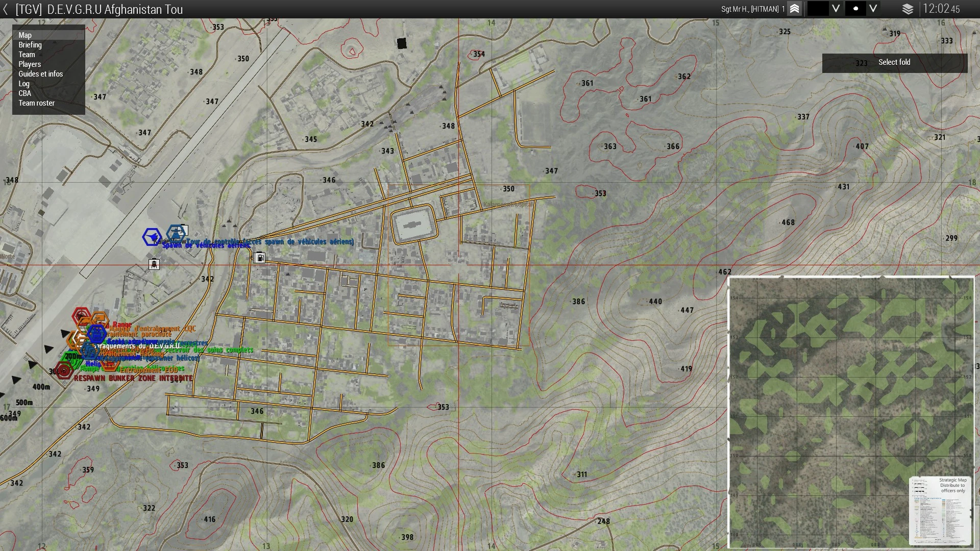This screenshot has height=551, width=980.
Task: Open Guides et infos section
Action: point(40,74)
